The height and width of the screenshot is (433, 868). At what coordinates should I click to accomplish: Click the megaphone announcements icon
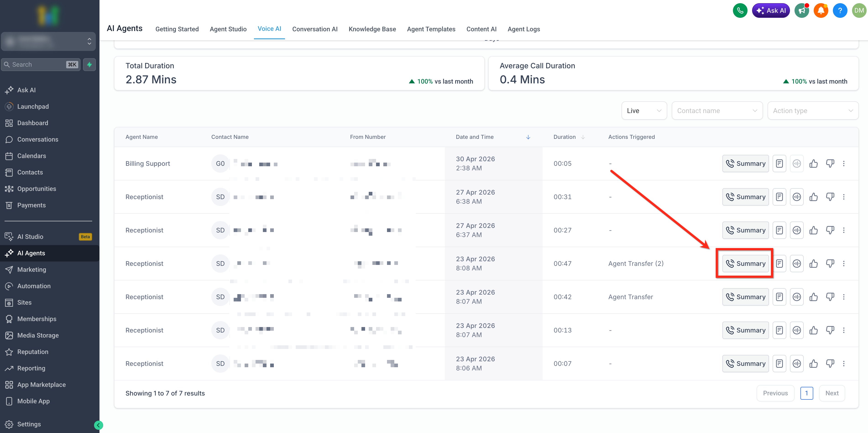[802, 11]
